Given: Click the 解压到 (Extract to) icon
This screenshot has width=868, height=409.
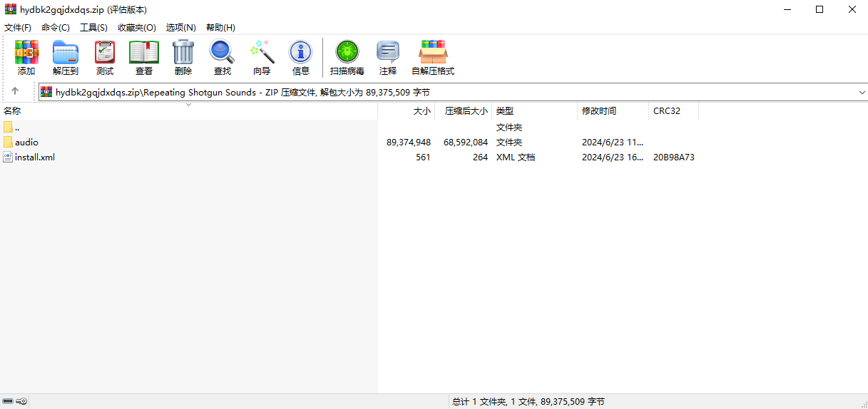Looking at the screenshot, I should [66, 58].
